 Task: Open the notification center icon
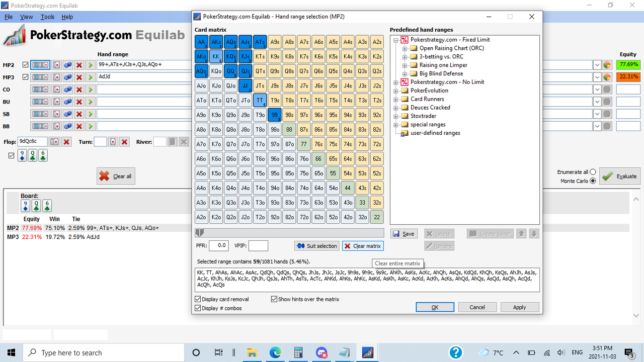click(628, 352)
